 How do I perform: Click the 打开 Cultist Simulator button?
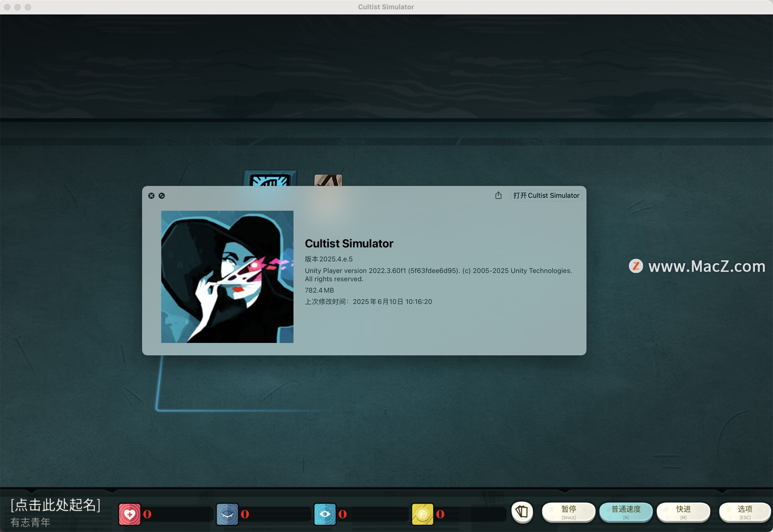click(x=546, y=195)
